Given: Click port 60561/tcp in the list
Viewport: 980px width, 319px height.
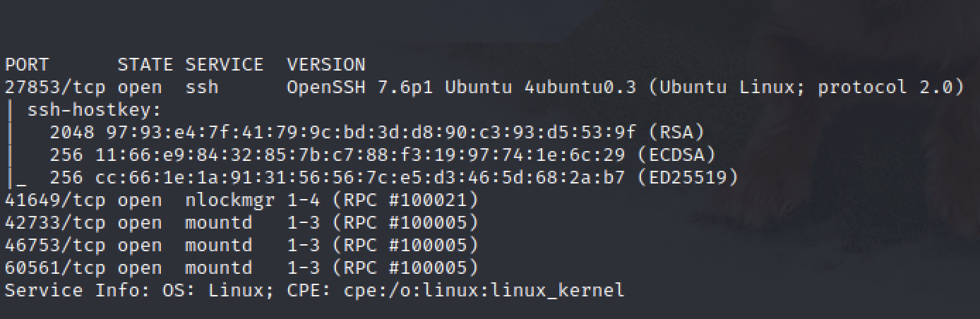Looking at the screenshot, I should click(55, 268).
